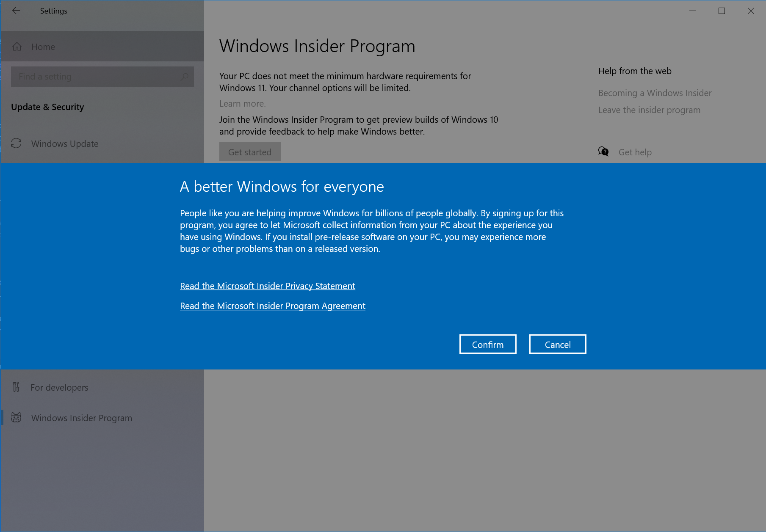Cancel the Insider sign-up dialog
The width and height of the screenshot is (766, 532).
pos(557,345)
